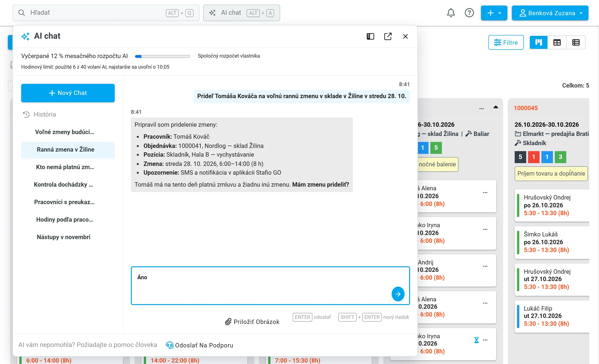599x364 pixels.
Task: Open the Benková Zuzana user dropdown
Action: coord(550,13)
